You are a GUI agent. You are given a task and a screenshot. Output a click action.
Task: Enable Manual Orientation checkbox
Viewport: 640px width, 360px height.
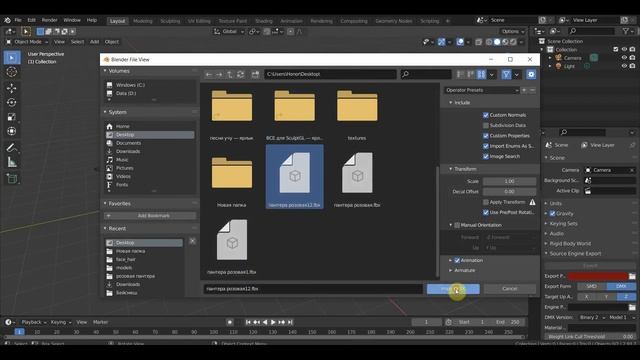pos(457,225)
